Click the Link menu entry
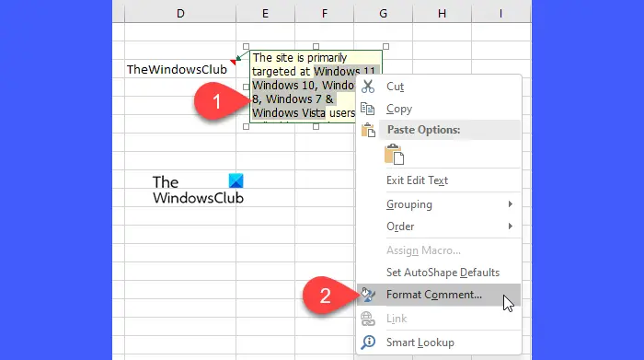 tap(439, 319)
